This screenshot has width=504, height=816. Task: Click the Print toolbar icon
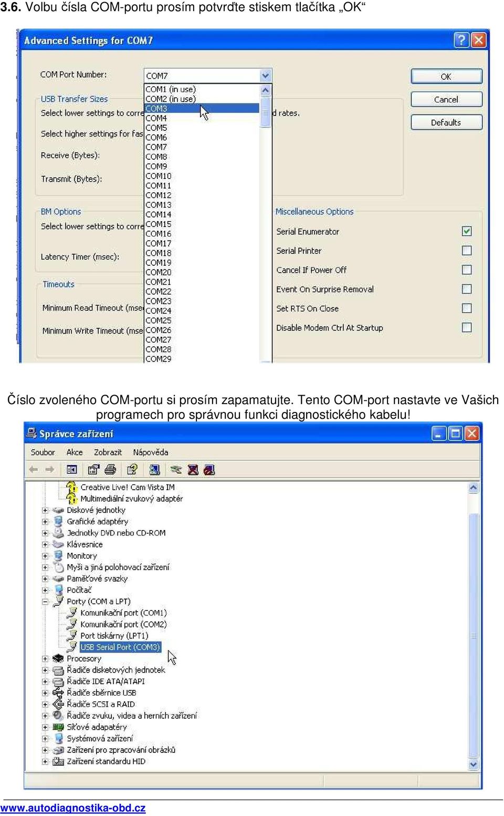coord(110,470)
